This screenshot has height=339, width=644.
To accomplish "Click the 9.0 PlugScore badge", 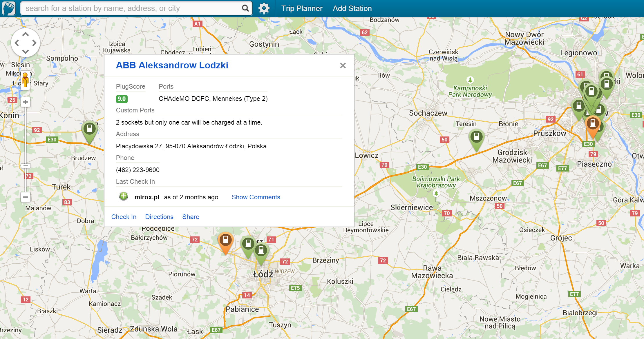I will (122, 99).
